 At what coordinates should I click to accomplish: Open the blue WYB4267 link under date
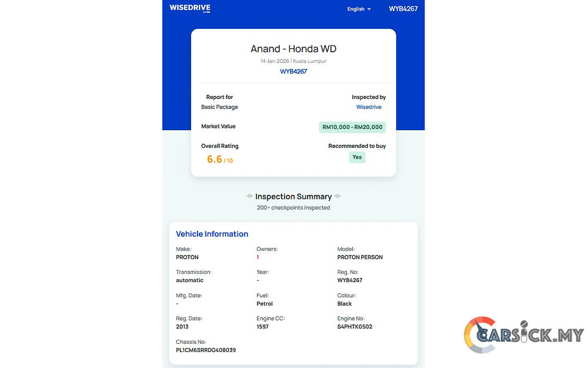tap(293, 71)
